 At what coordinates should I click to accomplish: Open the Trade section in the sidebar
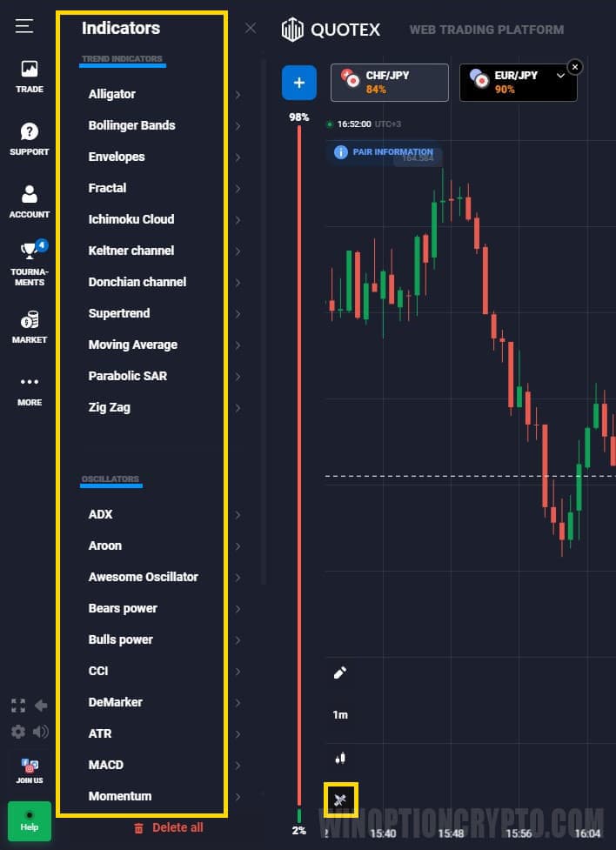29,78
